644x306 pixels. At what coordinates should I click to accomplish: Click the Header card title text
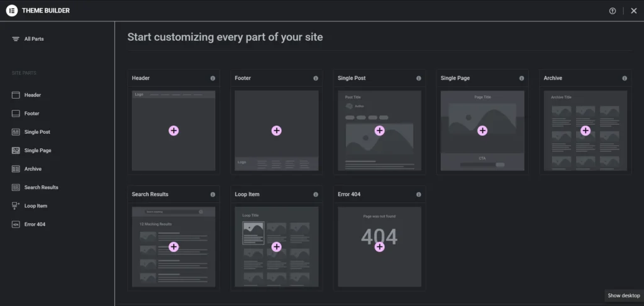(140, 78)
